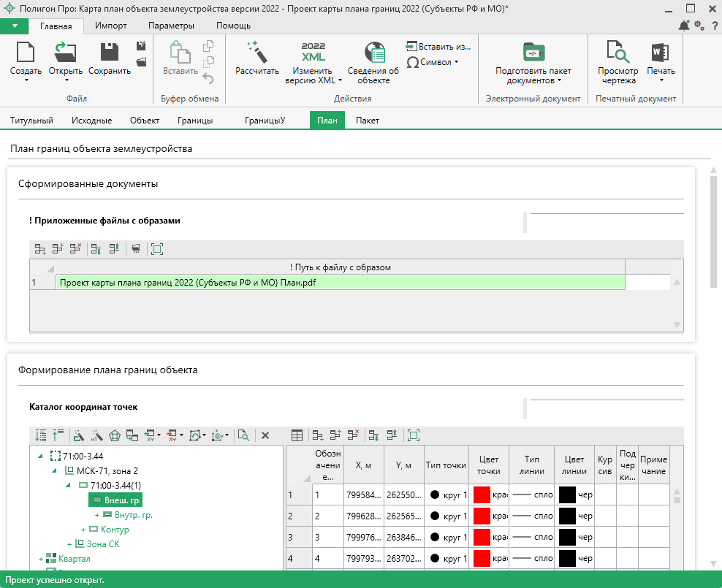Click the X delete icon in tree toolbar

click(265, 435)
